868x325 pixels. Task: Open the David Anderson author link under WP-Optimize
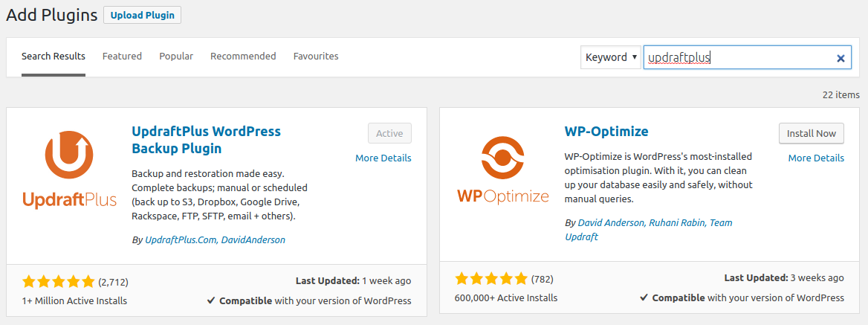pyautogui.click(x=611, y=222)
